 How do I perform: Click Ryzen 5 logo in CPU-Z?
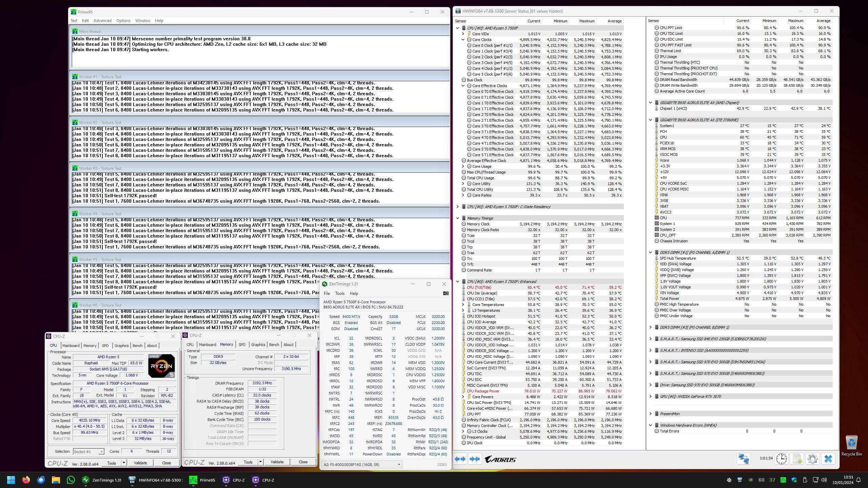coord(161,366)
